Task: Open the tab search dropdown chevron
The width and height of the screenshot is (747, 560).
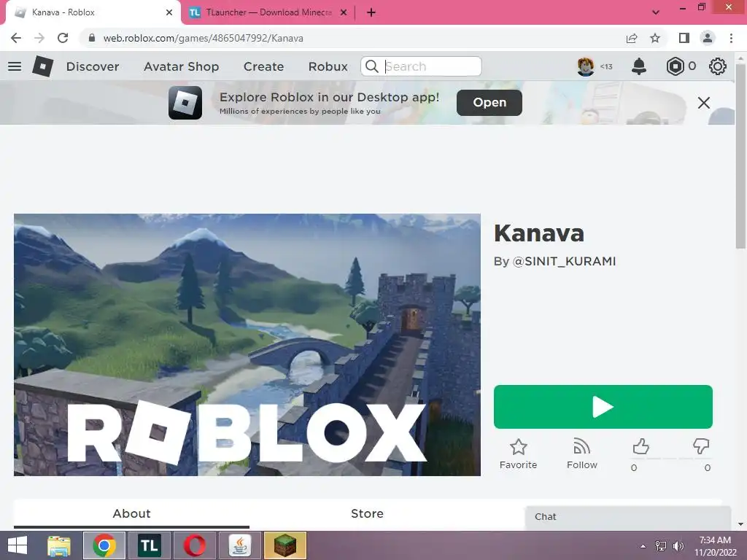Action: [x=656, y=12]
